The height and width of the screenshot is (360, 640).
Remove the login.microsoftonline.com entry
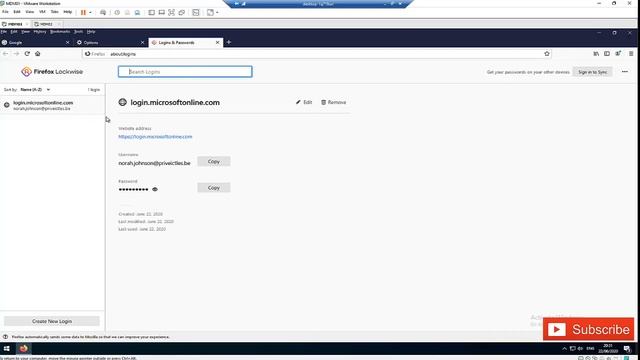click(333, 102)
